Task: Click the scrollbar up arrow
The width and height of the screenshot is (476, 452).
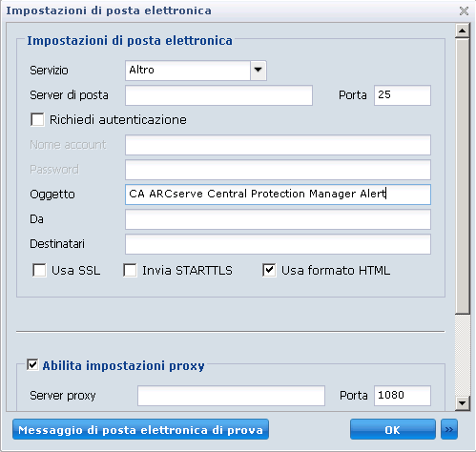Action: click(x=463, y=31)
